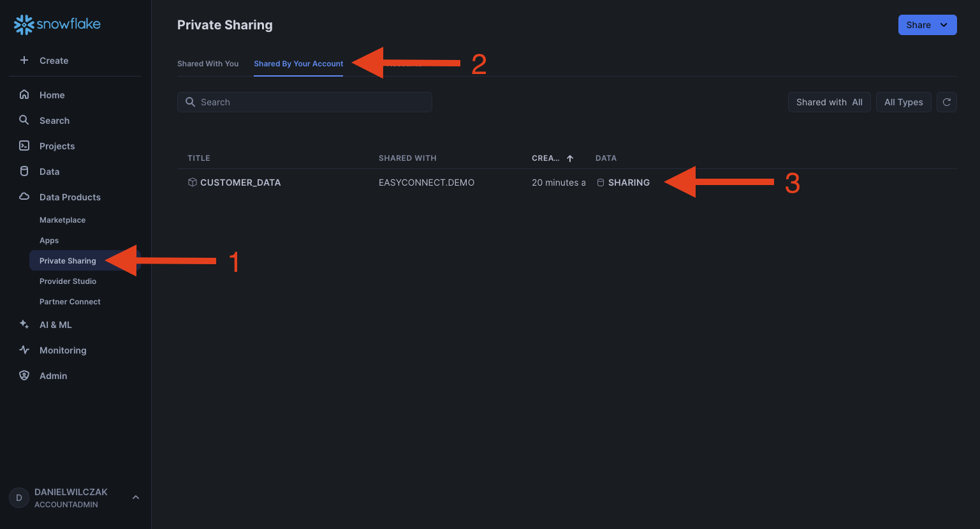Screen dimensions: 980x529
Task: Switch to the Shared With You tab
Action: point(208,64)
